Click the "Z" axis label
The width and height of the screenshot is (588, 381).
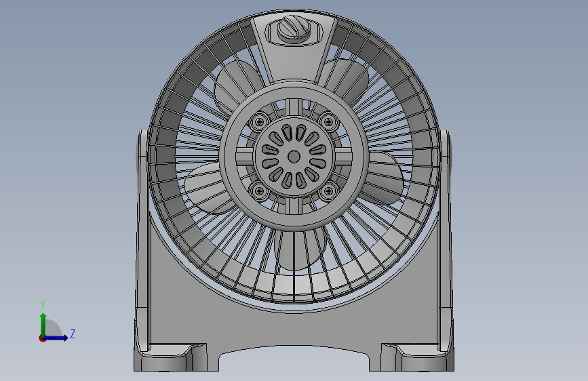[73, 334]
